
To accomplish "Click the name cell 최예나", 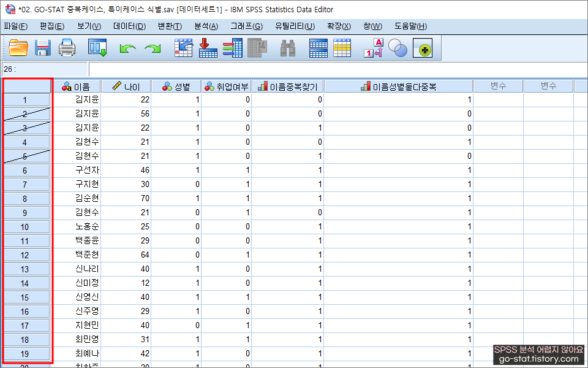I will 77,354.
